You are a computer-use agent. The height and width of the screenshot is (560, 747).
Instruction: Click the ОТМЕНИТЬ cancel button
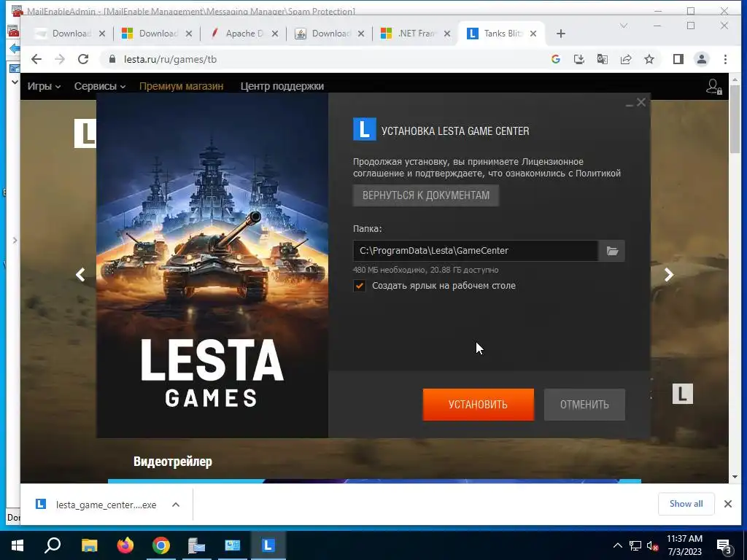click(x=584, y=404)
